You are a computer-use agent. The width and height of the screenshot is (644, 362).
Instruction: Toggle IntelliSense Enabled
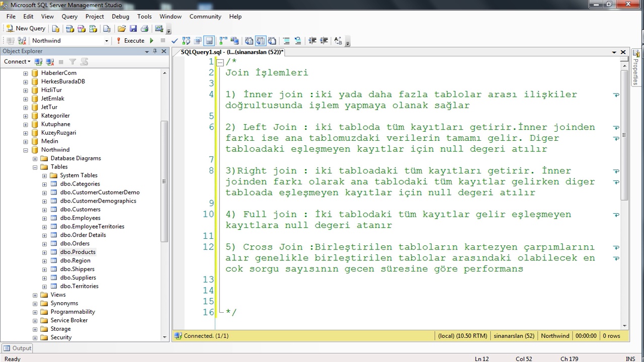click(x=209, y=41)
